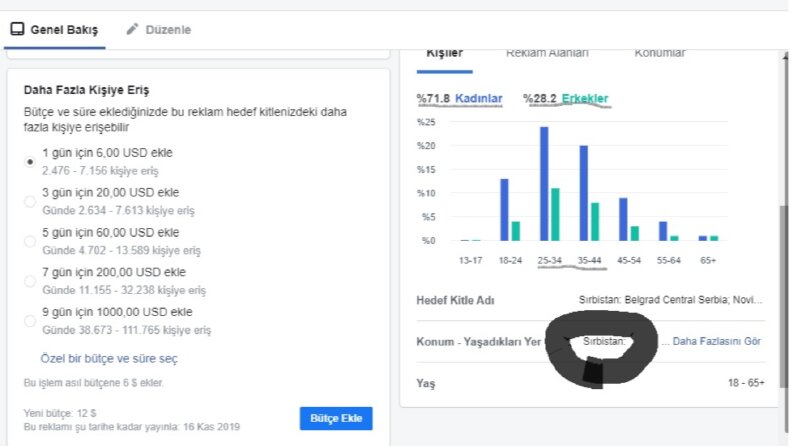Click the Kadınlar legend label
Viewport: 793px width, 446px height.
pyautogui.click(x=478, y=98)
